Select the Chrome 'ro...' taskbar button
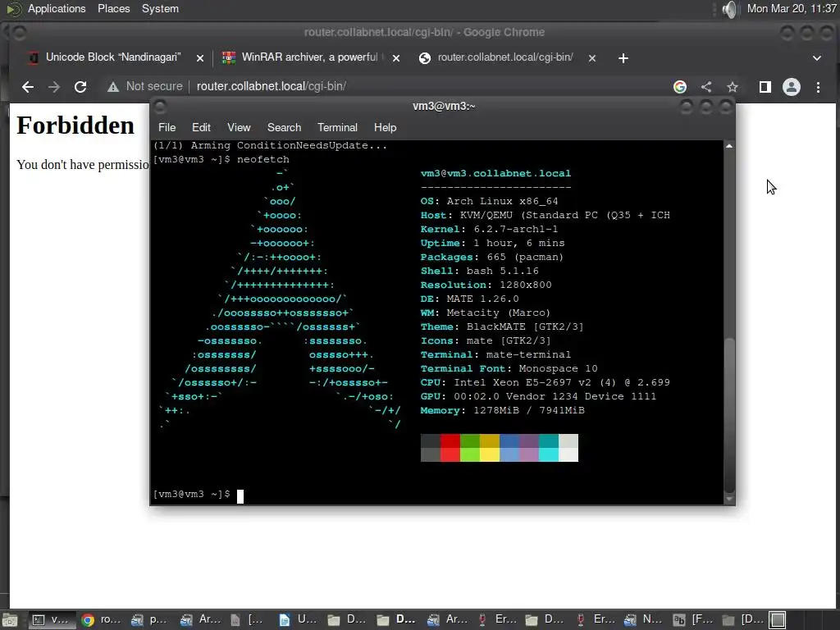This screenshot has height=630, width=840. click(x=101, y=620)
